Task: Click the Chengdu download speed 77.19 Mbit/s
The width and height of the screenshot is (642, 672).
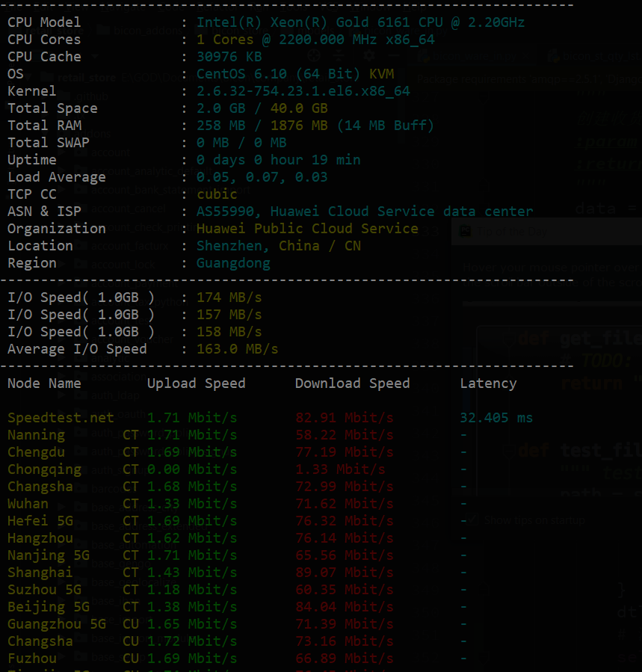Action: coord(344,451)
